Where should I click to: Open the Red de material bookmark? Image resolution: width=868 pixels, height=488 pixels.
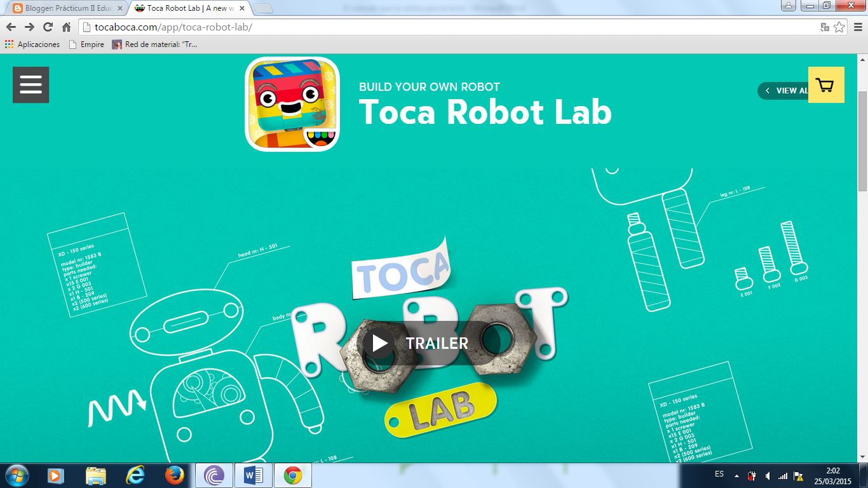click(155, 44)
